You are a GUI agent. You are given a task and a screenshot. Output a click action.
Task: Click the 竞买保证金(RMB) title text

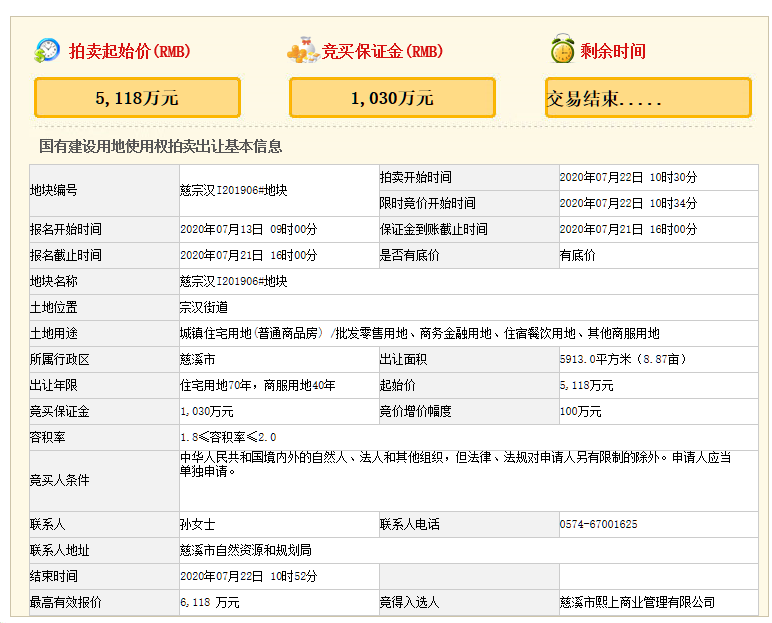pos(382,51)
